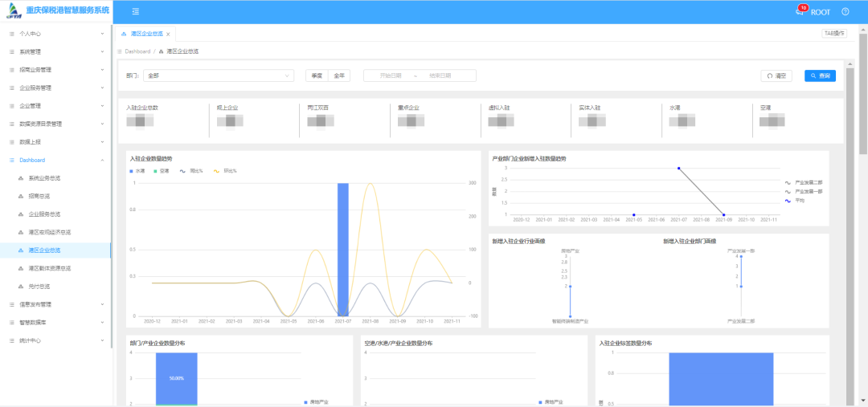Open the TAB操作 dropdown
The image size is (868, 407).
[x=833, y=34]
